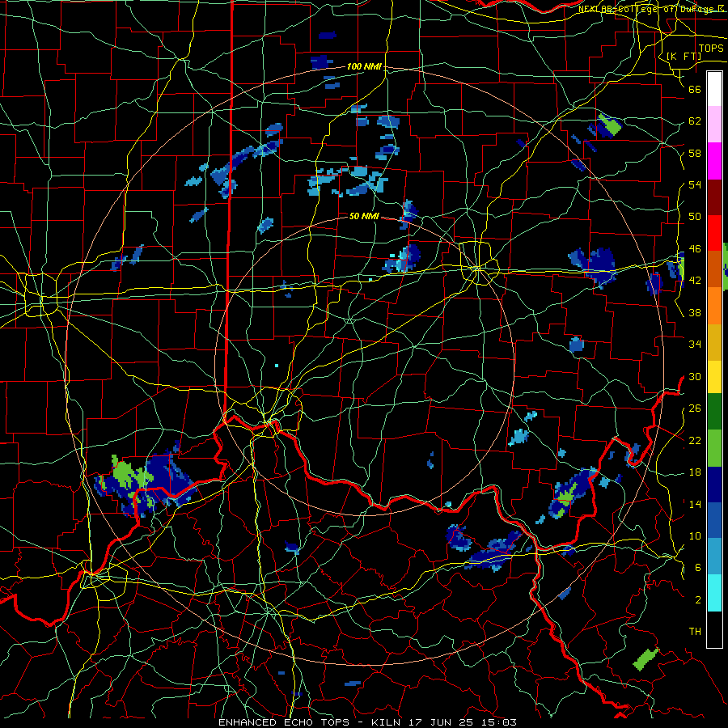The height and width of the screenshot is (728, 728).
Task: Select the 54 legend scale label
Action: 695,184
